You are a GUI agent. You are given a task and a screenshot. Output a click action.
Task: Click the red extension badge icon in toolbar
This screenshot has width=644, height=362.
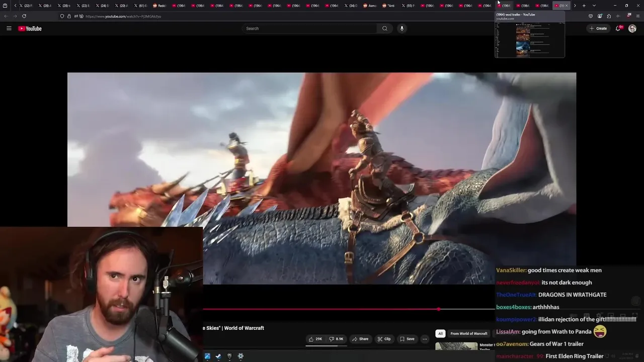(x=629, y=16)
